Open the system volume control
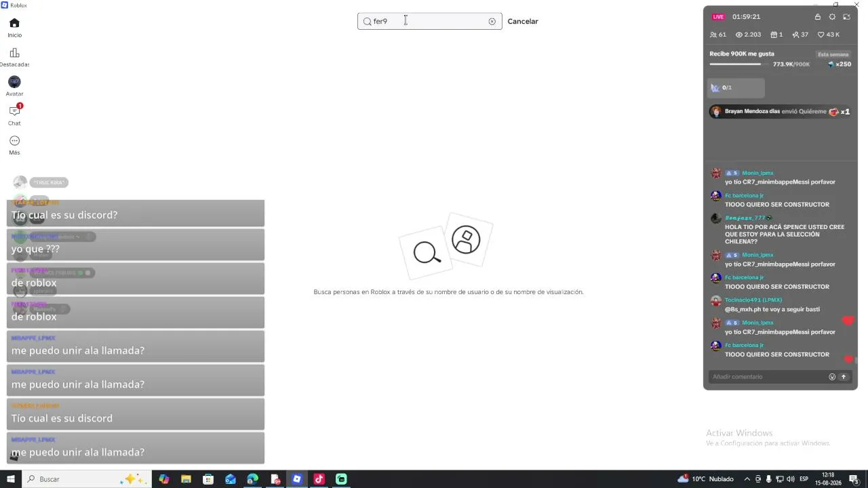Viewport: 868px width, 488px height. click(790, 479)
